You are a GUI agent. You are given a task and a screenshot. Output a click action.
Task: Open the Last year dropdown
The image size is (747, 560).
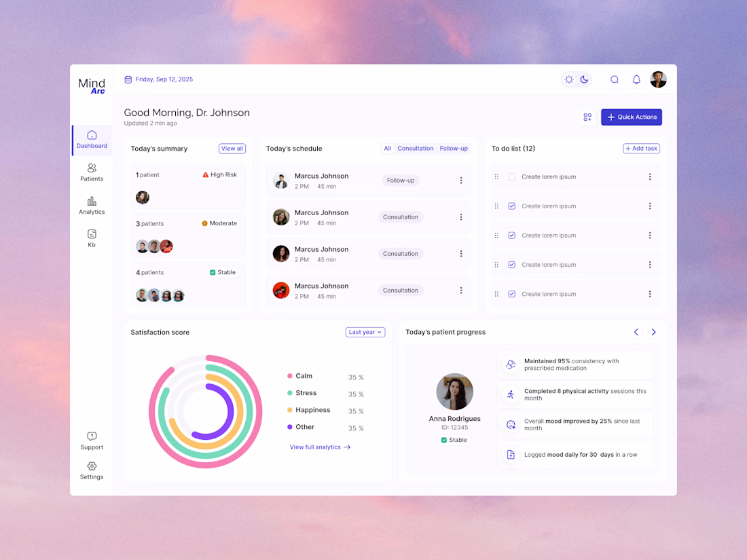(365, 333)
